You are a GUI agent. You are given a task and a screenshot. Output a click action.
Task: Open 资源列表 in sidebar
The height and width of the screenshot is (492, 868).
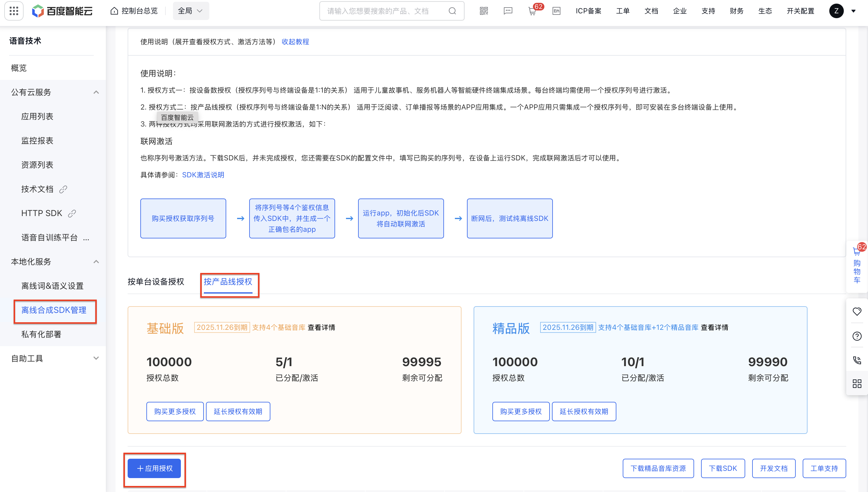tap(37, 165)
